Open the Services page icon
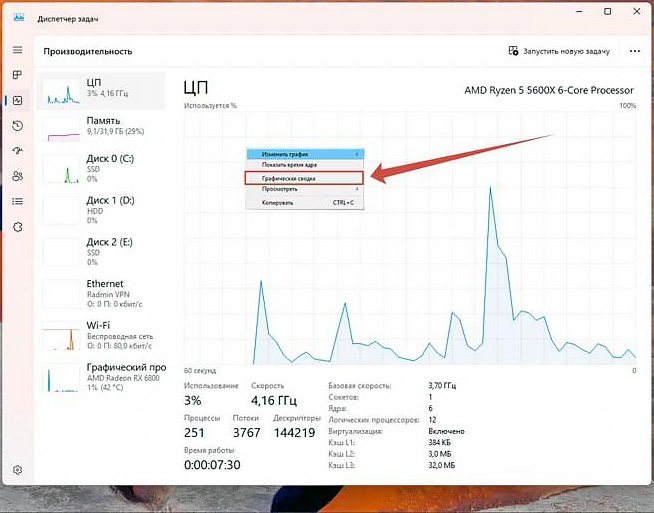Screen dimensions: 654x513 click(17, 227)
